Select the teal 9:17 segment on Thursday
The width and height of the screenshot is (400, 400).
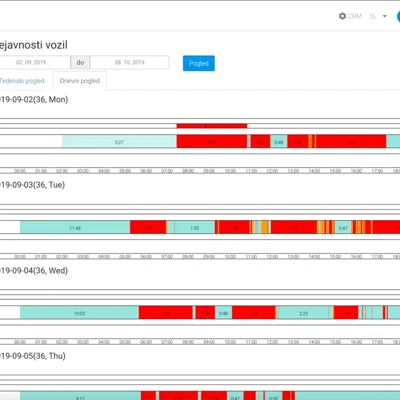tap(80, 396)
